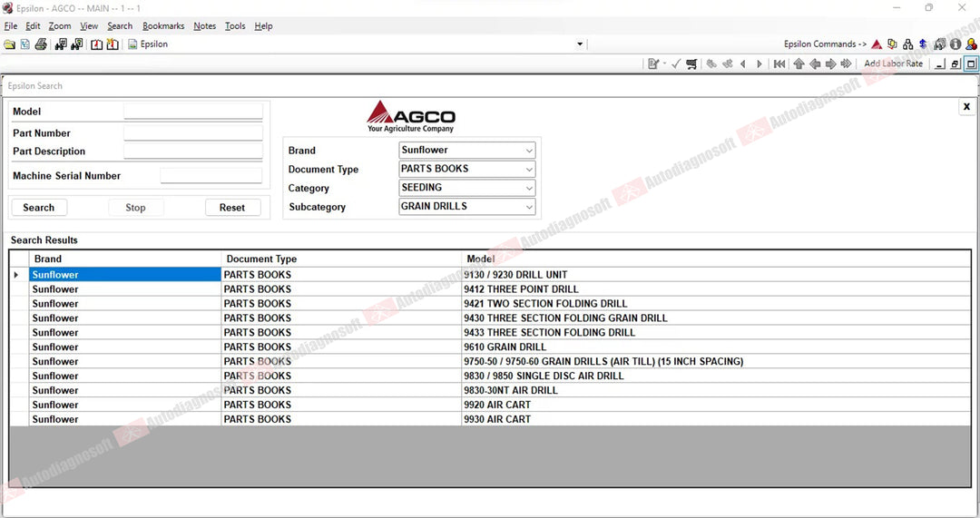The width and height of the screenshot is (980, 518).
Task: Click the copy documents command icon
Action: click(x=893, y=44)
